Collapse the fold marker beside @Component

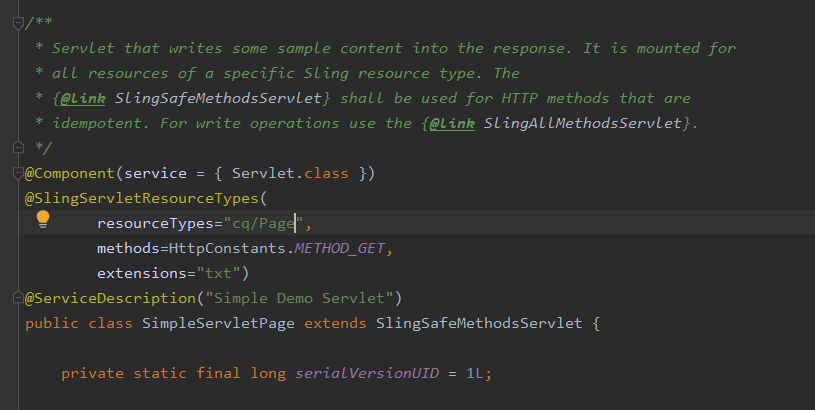point(17,173)
